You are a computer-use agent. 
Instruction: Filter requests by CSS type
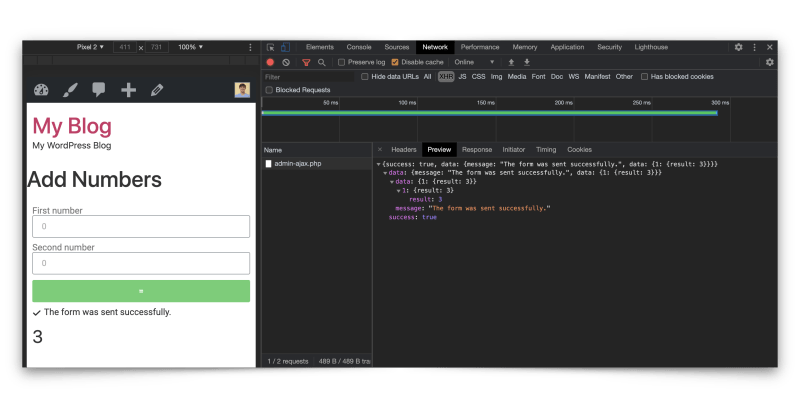[x=478, y=77]
